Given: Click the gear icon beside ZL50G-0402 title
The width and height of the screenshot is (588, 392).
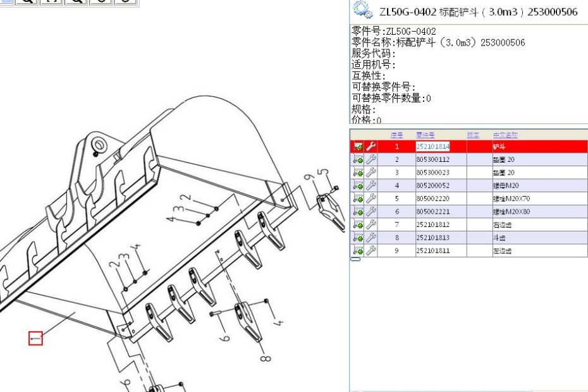Looking at the screenshot, I should point(363,9).
